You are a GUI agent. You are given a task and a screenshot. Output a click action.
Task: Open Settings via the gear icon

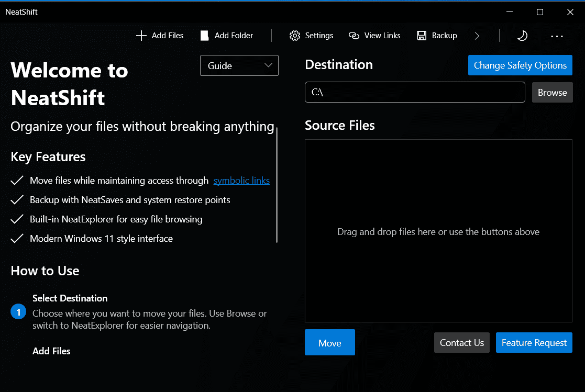point(295,36)
